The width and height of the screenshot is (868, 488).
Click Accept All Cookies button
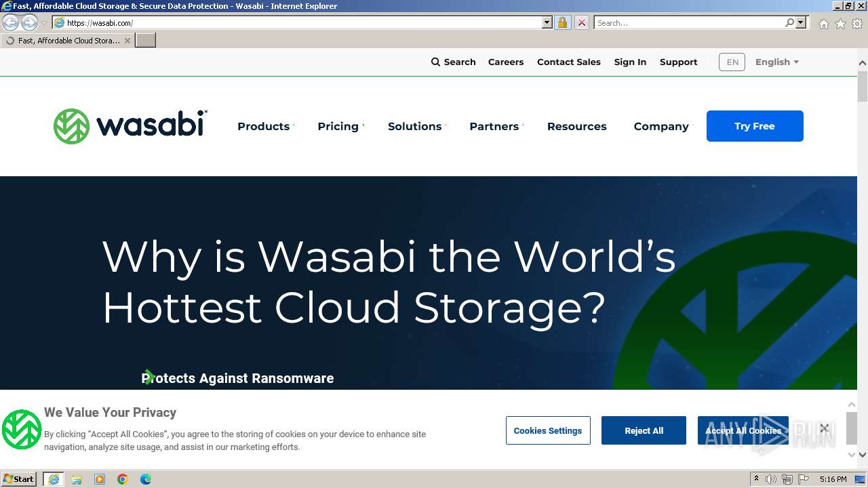(743, 430)
